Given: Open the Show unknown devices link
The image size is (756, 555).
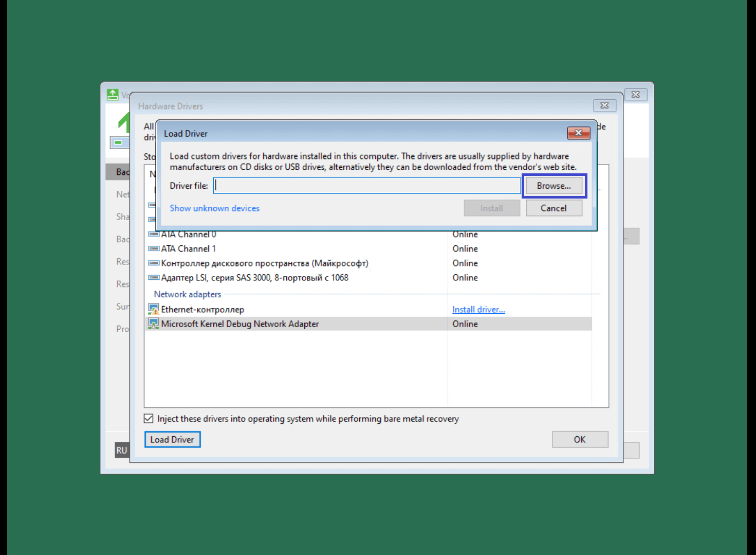Looking at the screenshot, I should pyautogui.click(x=214, y=208).
